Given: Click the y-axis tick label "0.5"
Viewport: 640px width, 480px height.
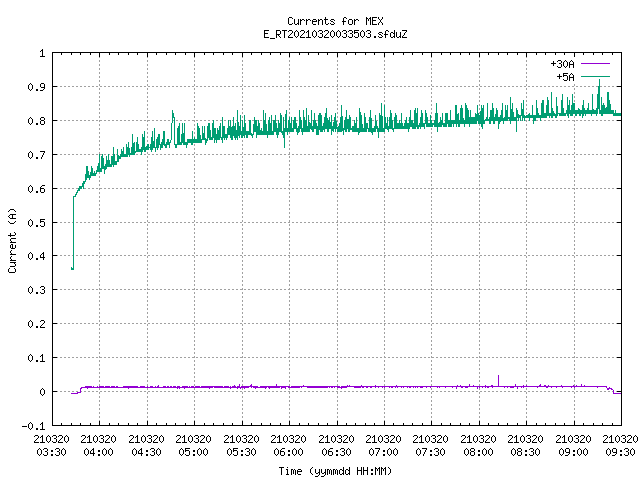Looking at the screenshot, I should [x=36, y=222].
